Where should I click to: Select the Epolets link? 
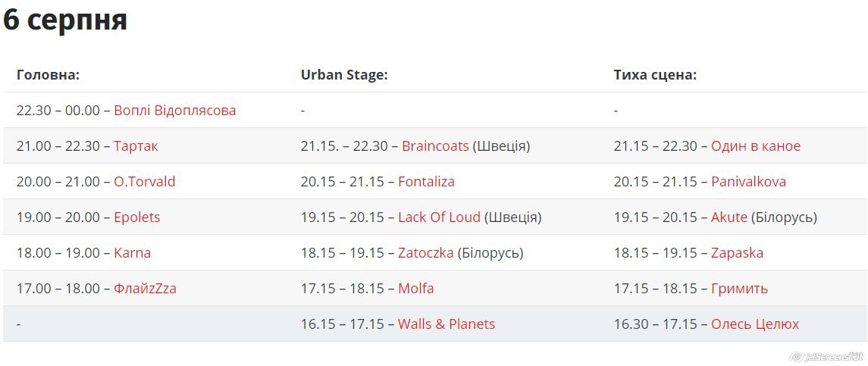(x=136, y=217)
